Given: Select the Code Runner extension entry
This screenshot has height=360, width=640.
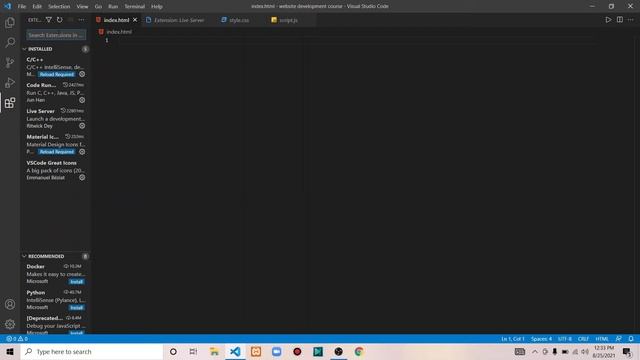Looking at the screenshot, I should click(x=56, y=92).
